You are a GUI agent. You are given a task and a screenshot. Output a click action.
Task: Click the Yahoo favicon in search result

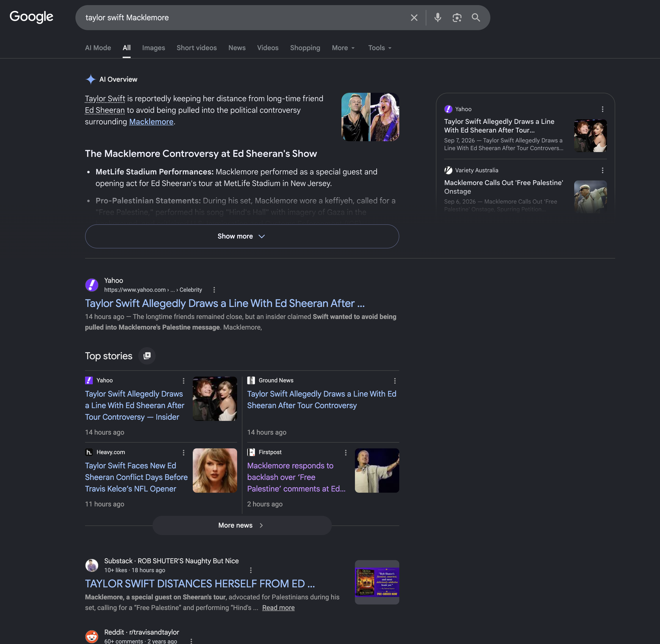point(92,285)
